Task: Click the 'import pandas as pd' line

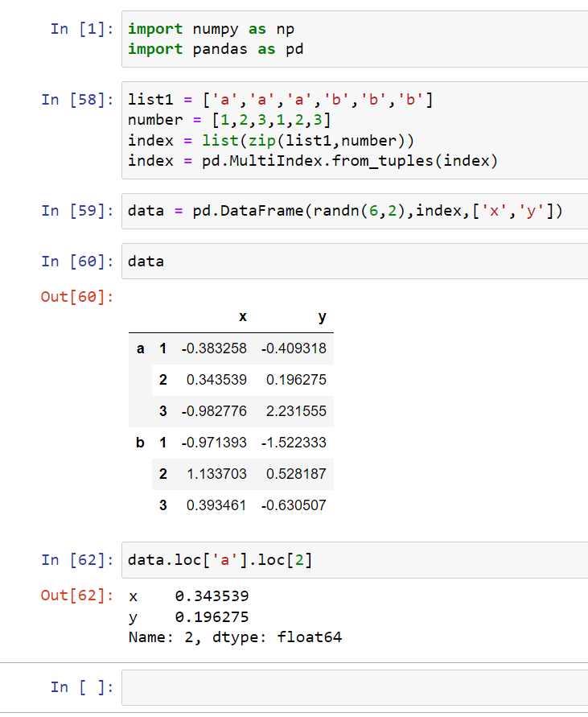Action: click(x=216, y=49)
